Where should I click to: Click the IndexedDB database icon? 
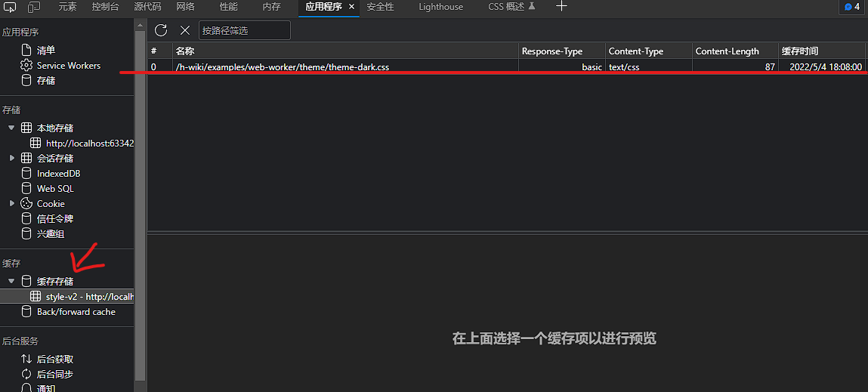(x=26, y=173)
